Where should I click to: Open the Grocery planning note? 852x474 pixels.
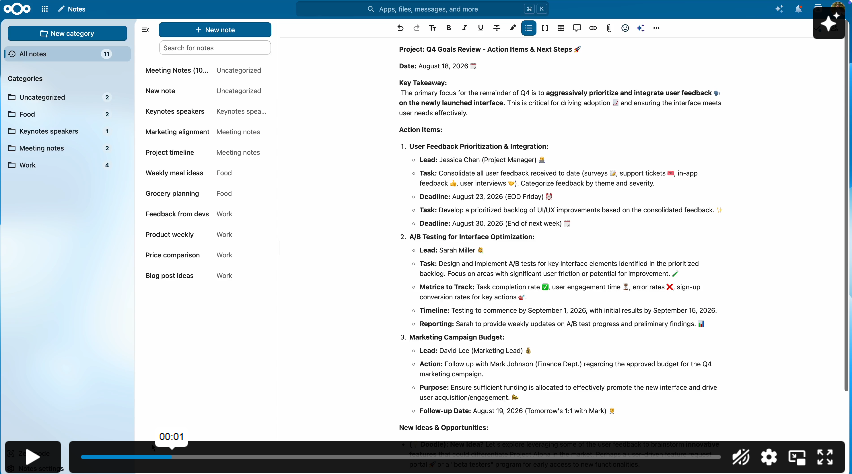tap(206, 194)
